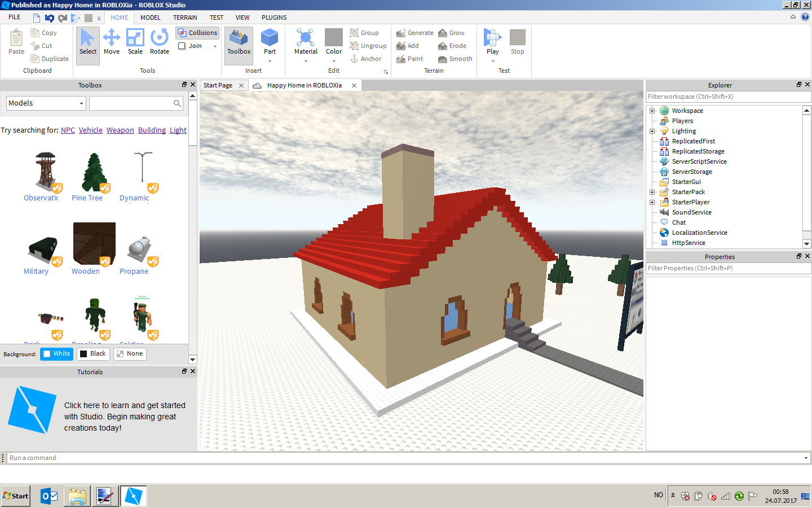Screen dimensions: 812x508
Task: Open the Windows Start menu
Action: coord(16,496)
